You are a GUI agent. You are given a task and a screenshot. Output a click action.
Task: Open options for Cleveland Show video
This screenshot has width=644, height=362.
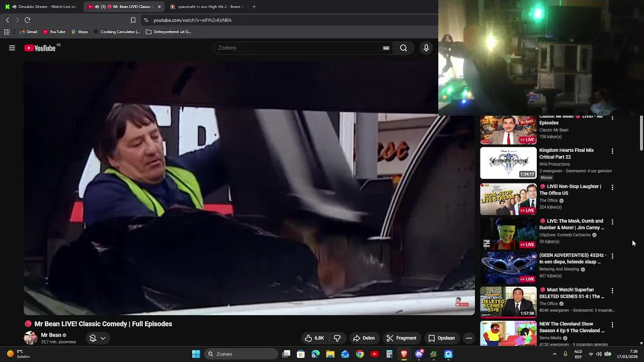(612, 325)
